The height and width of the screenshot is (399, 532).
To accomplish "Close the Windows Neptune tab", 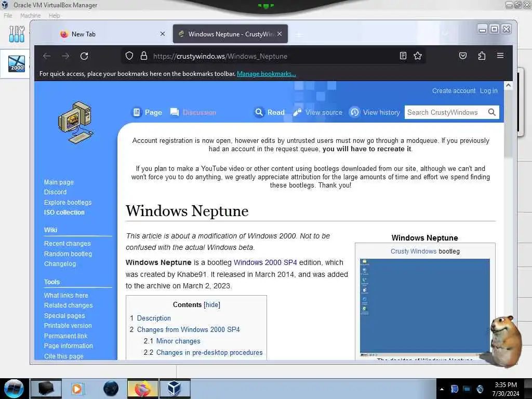I will click(x=280, y=34).
